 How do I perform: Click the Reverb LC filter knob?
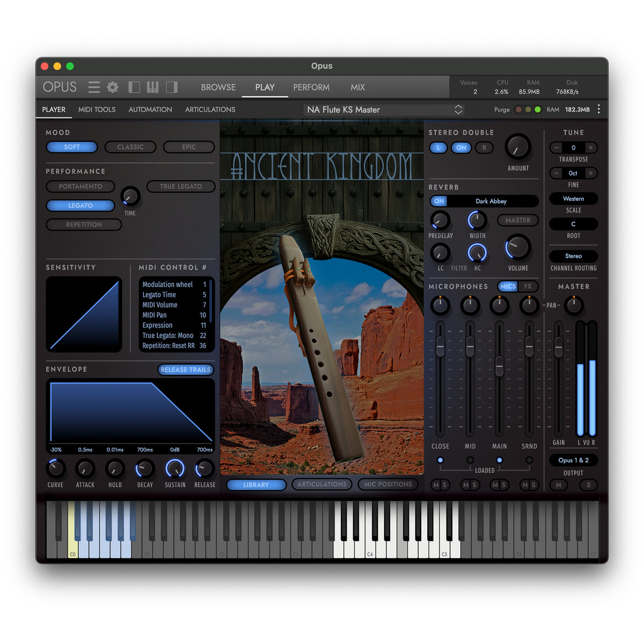tap(440, 253)
